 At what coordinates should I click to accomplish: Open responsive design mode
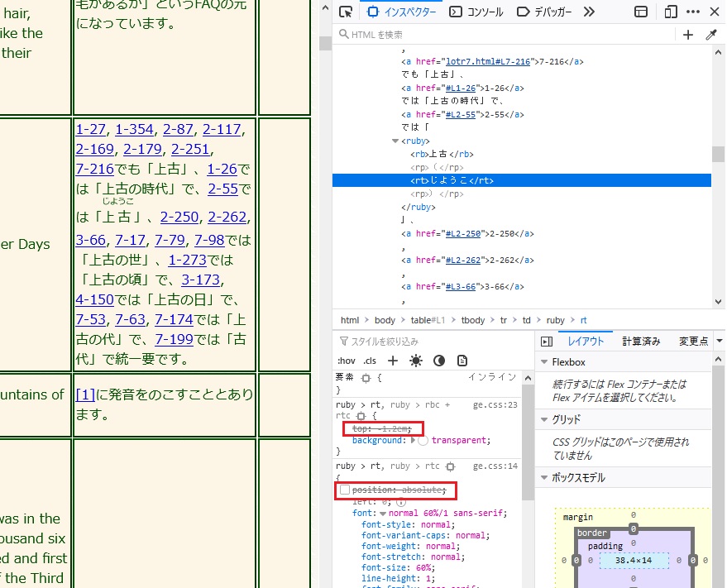670,12
